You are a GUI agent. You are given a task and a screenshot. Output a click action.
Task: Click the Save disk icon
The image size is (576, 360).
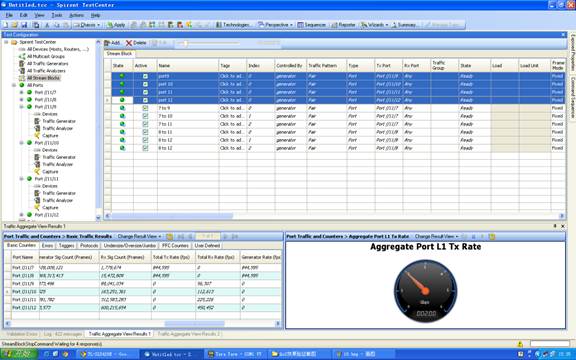pyautogui.click(x=24, y=25)
